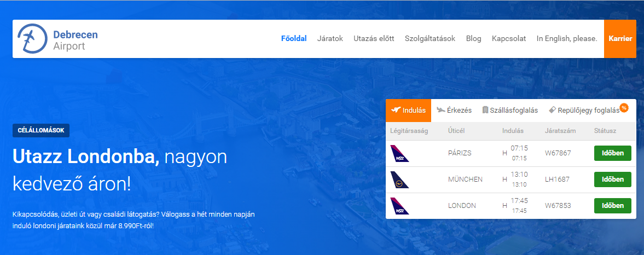644x255 pixels.
Task: Open the Szolgáltatások menu
Action: coord(430,39)
